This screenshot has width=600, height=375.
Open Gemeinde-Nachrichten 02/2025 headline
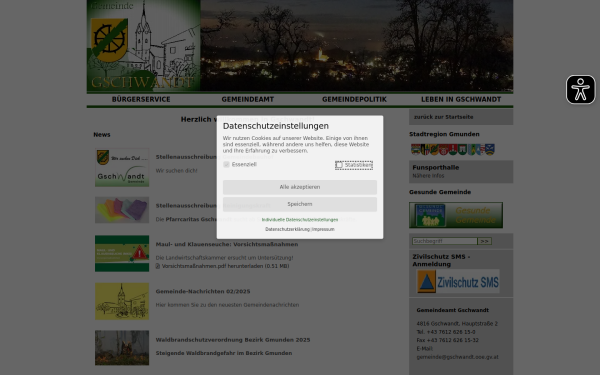tap(203, 292)
